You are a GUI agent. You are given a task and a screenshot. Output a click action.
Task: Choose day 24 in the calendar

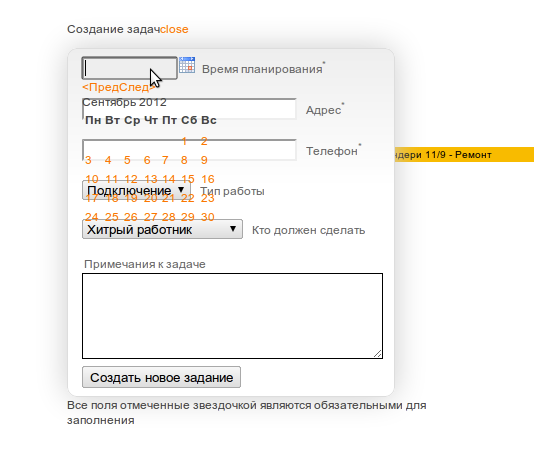[x=92, y=217]
